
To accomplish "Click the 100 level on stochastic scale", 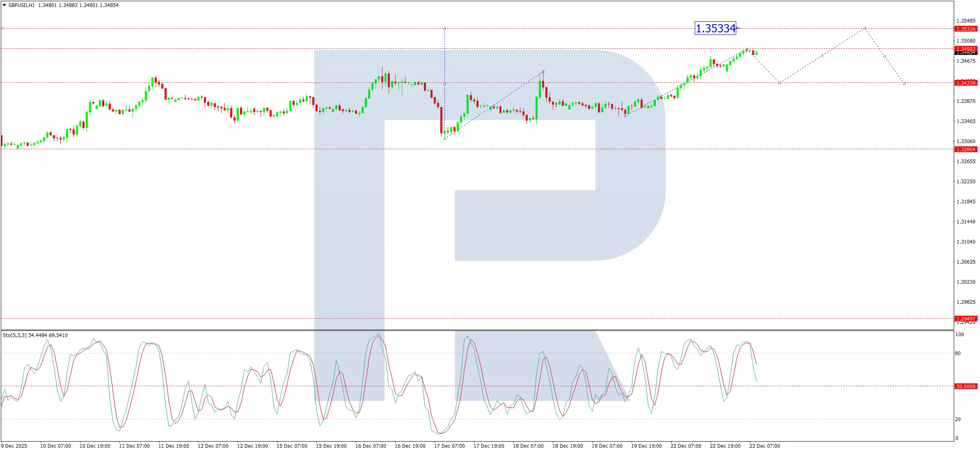I will click(x=959, y=335).
